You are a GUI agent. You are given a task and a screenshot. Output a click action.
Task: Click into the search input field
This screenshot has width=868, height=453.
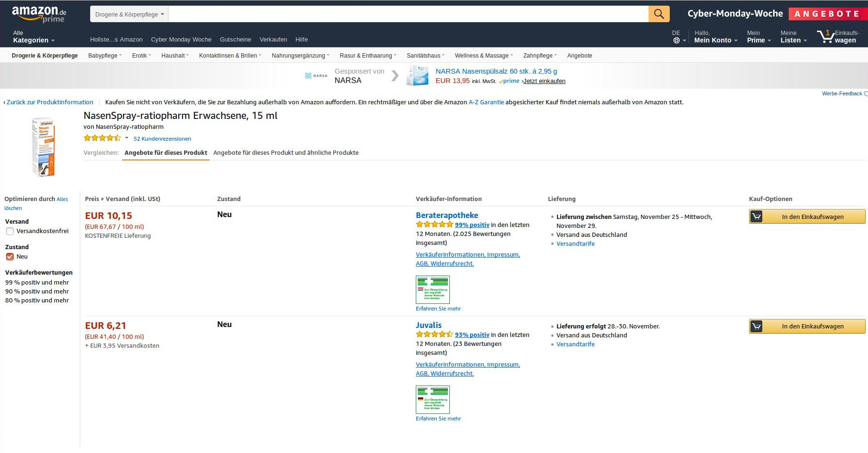tap(408, 14)
